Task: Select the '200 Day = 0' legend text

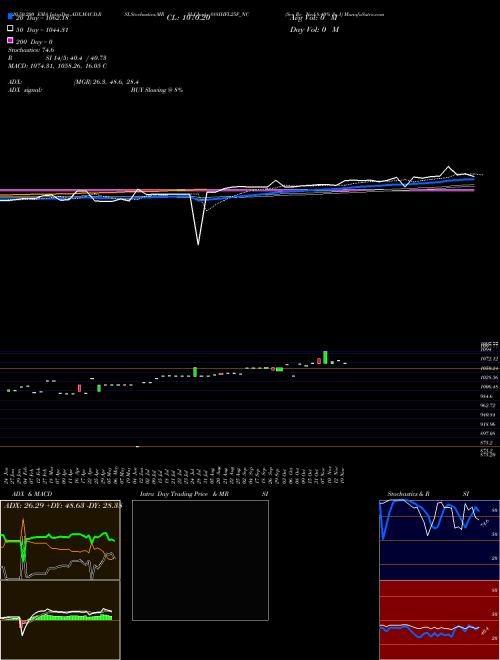Action: (34, 42)
